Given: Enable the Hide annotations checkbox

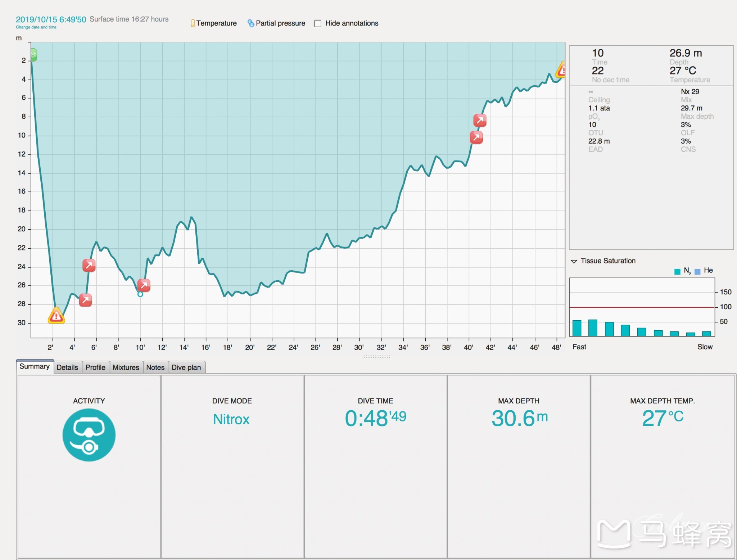Looking at the screenshot, I should pyautogui.click(x=318, y=23).
